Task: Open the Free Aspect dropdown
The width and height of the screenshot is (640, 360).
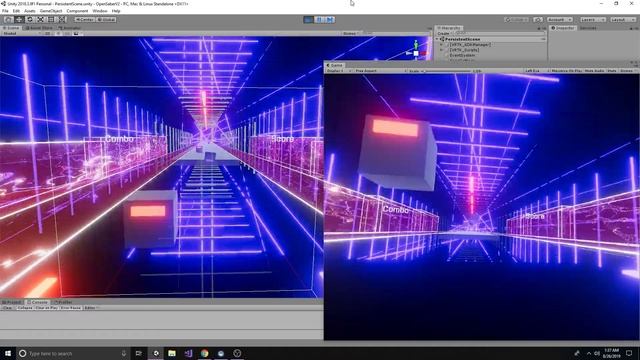Action: click(380, 71)
